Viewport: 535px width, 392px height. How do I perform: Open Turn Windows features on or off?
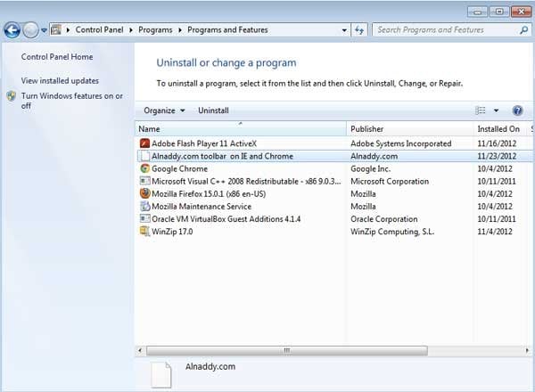tap(72, 101)
